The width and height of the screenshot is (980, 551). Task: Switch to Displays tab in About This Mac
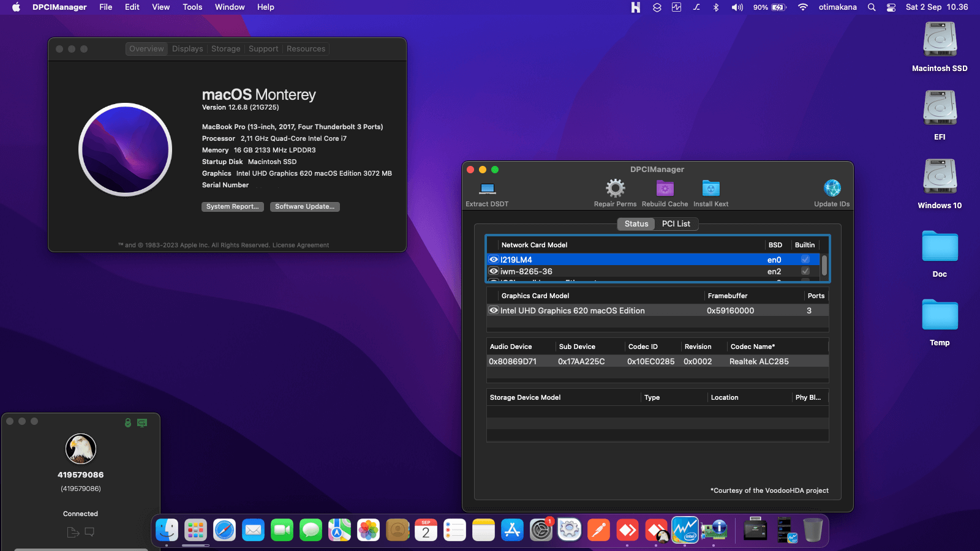187,49
